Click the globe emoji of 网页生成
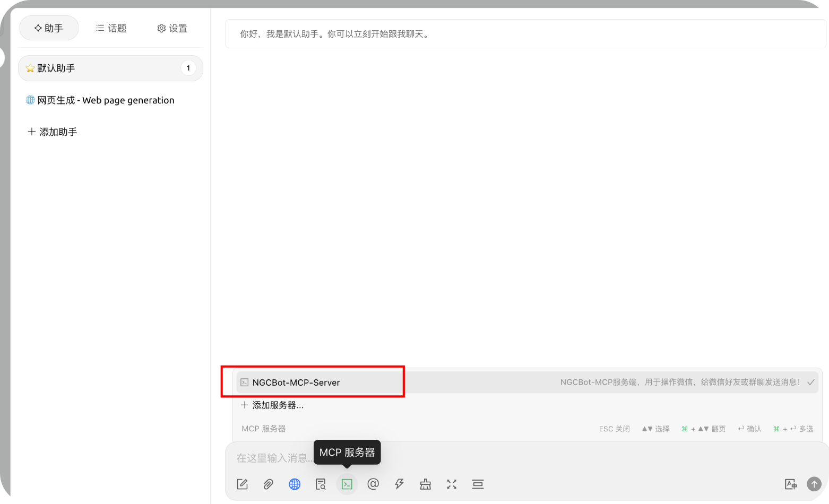 [30, 100]
